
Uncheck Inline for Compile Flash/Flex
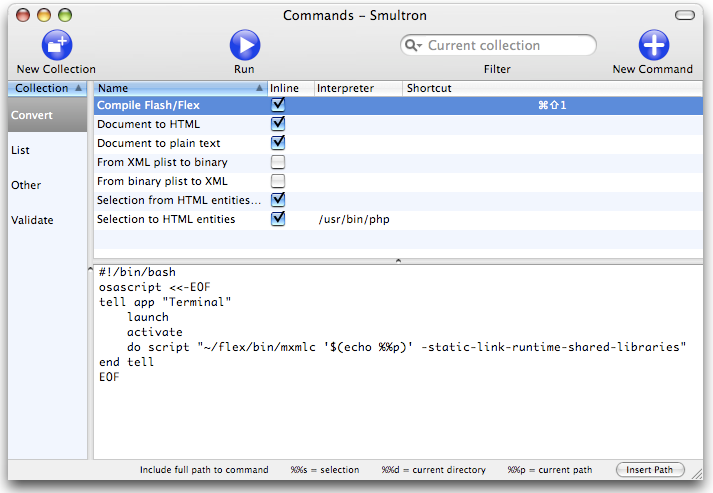point(278,105)
